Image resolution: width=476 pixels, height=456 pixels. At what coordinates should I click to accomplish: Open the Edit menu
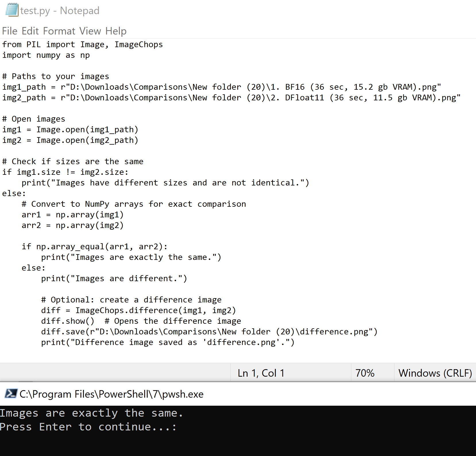pyautogui.click(x=30, y=31)
